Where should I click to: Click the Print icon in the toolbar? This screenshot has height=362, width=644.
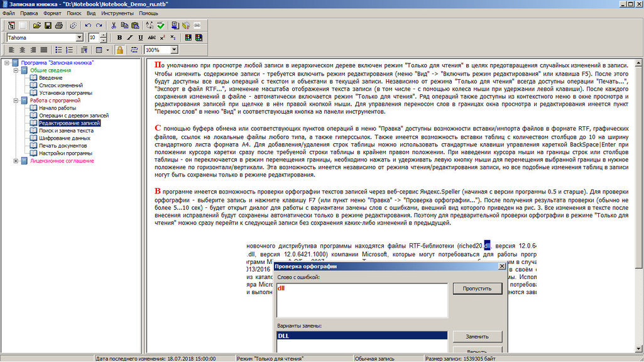(x=58, y=26)
